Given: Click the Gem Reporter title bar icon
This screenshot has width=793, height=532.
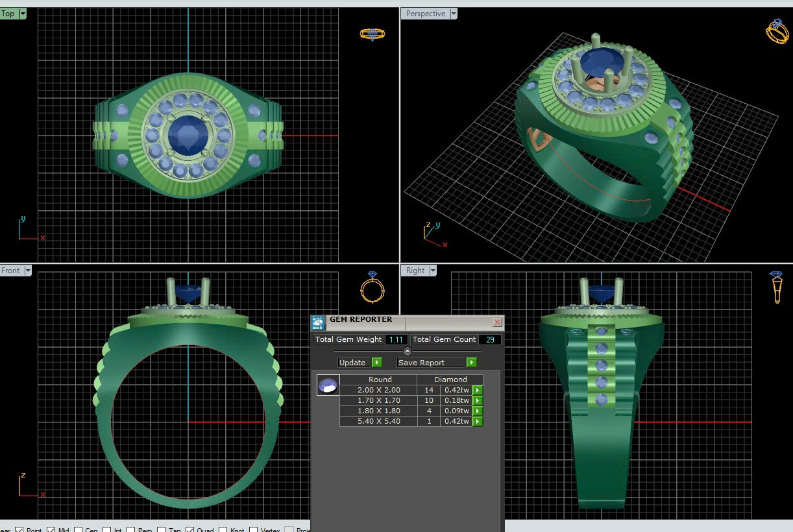Looking at the screenshot, I should tap(318, 322).
